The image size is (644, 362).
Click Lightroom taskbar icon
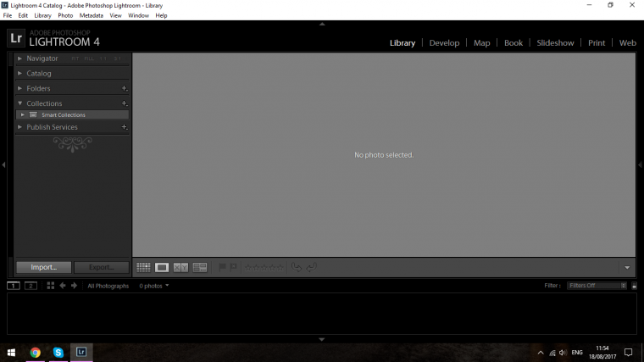point(81,352)
